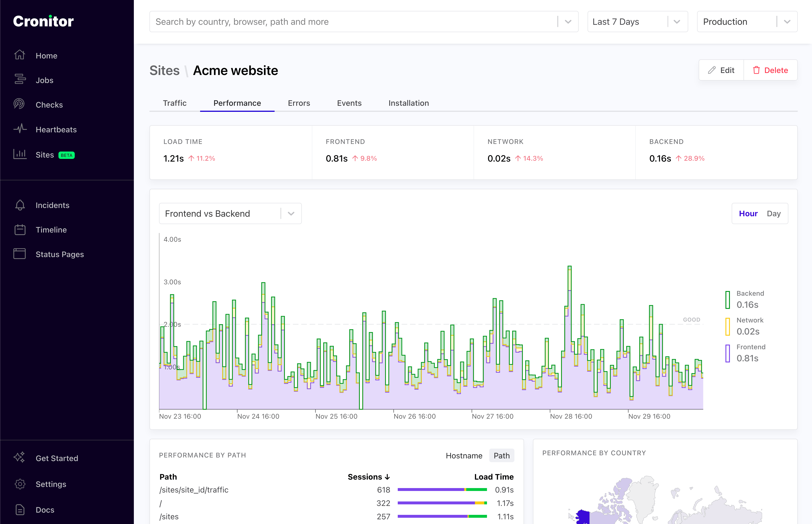Switch chart granularity to Day
Image resolution: width=812 pixels, height=524 pixels.
(x=774, y=213)
